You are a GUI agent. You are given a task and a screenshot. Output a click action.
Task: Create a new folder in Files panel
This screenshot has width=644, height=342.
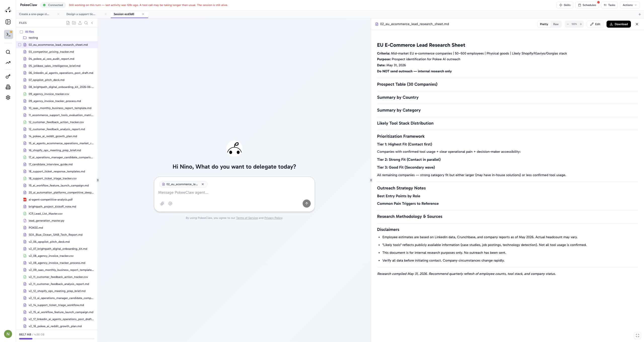74,23
